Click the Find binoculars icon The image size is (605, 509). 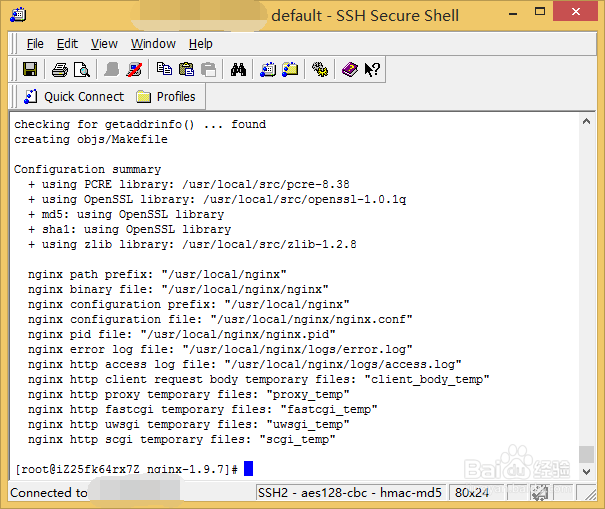[238, 69]
